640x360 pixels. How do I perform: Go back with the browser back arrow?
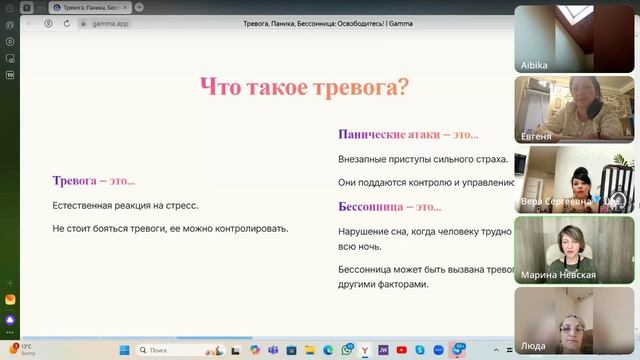click(x=29, y=24)
